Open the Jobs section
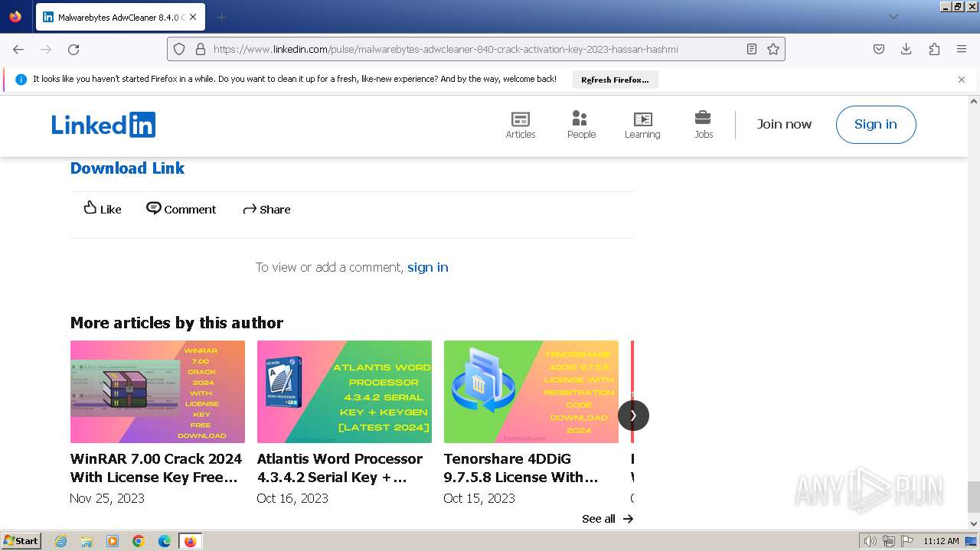This screenshot has width=980, height=551. [x=704, y=125]
